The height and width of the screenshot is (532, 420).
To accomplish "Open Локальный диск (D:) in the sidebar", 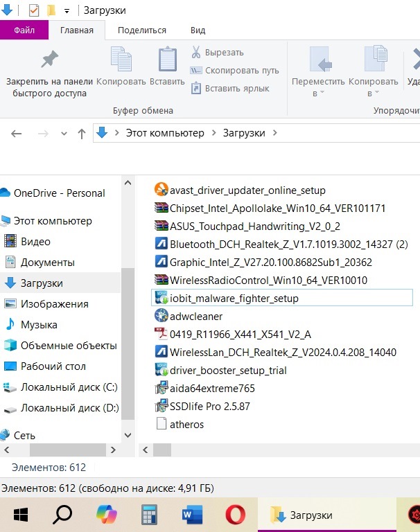I will [x=61, y=408].
